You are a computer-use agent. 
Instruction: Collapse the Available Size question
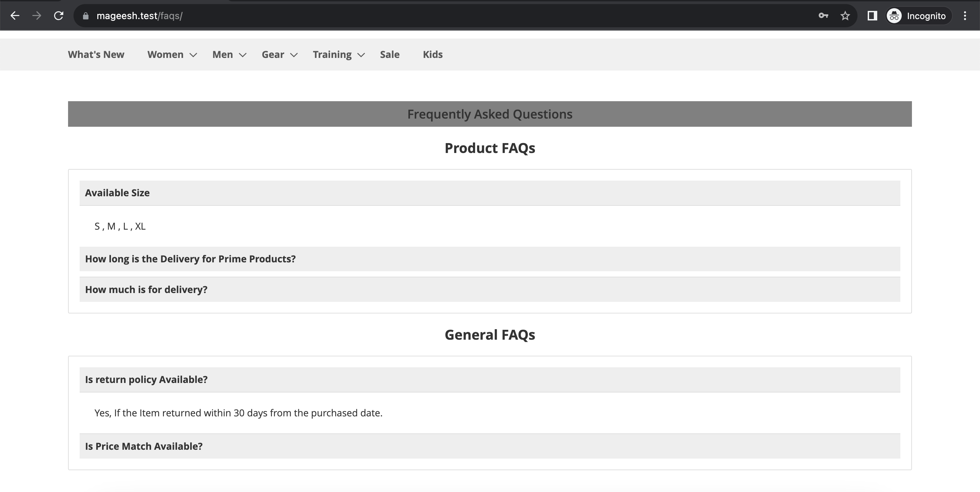coord(489,193)
